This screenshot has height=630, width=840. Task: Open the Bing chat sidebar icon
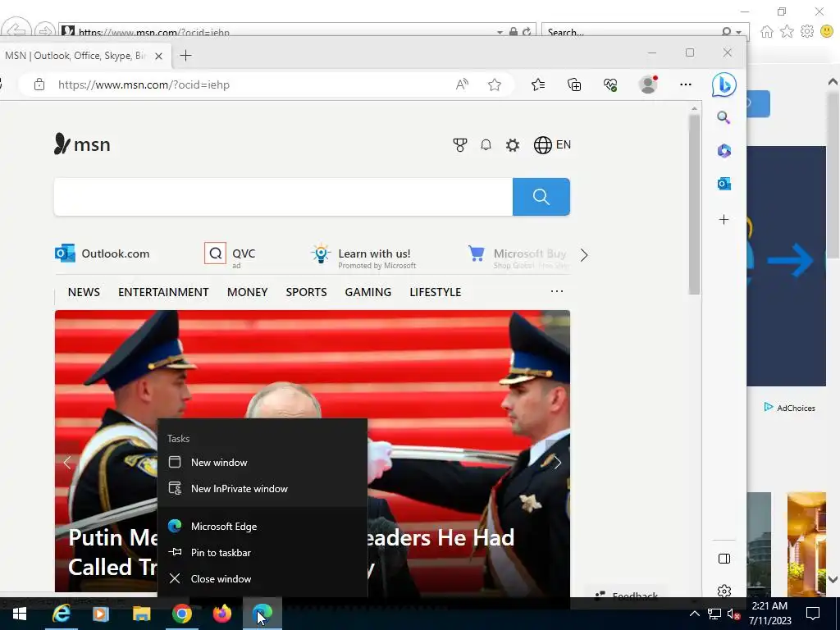(724, 84)
